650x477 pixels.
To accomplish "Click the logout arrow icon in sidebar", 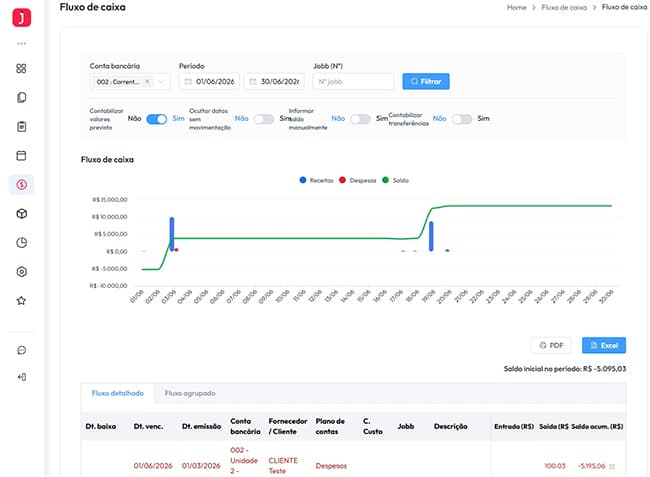I will pyautogui.click(x=22, y=377).
